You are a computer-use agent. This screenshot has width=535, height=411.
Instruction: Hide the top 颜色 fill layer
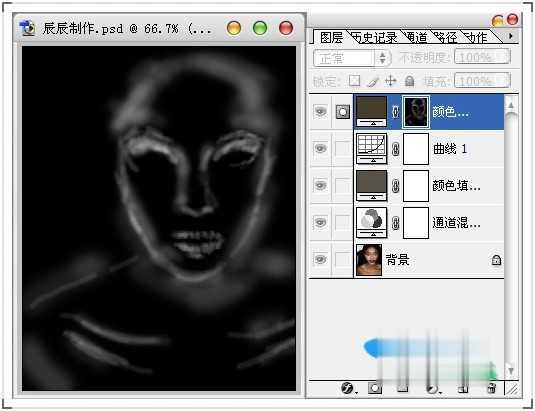pyautogui.click(x=320, y=111)
